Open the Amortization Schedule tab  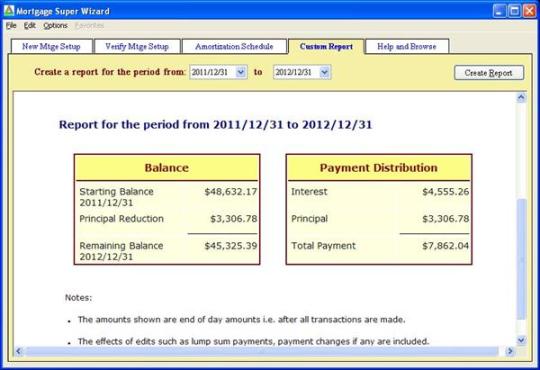234,47
